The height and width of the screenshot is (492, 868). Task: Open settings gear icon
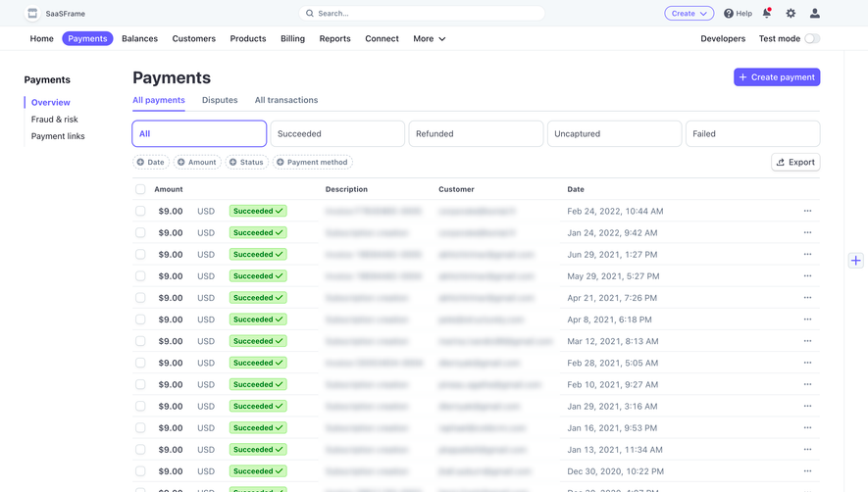(x=791, y=14)
